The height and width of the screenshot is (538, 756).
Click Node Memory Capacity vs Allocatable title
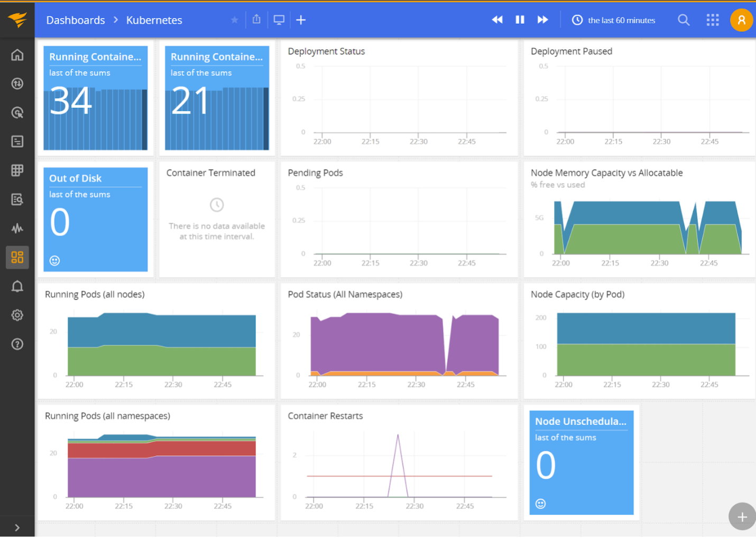pyautogui.click(x=607, y=173)
